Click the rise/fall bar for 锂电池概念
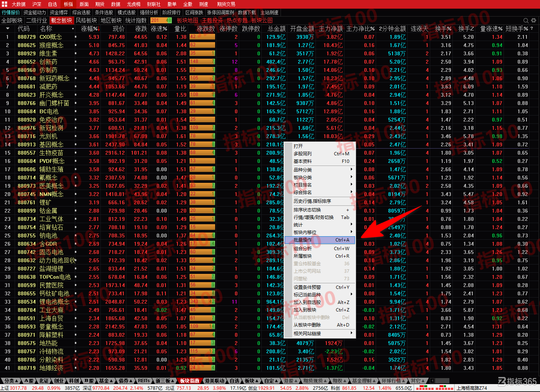The image size is (540, 392). click(x=202, y=302)
